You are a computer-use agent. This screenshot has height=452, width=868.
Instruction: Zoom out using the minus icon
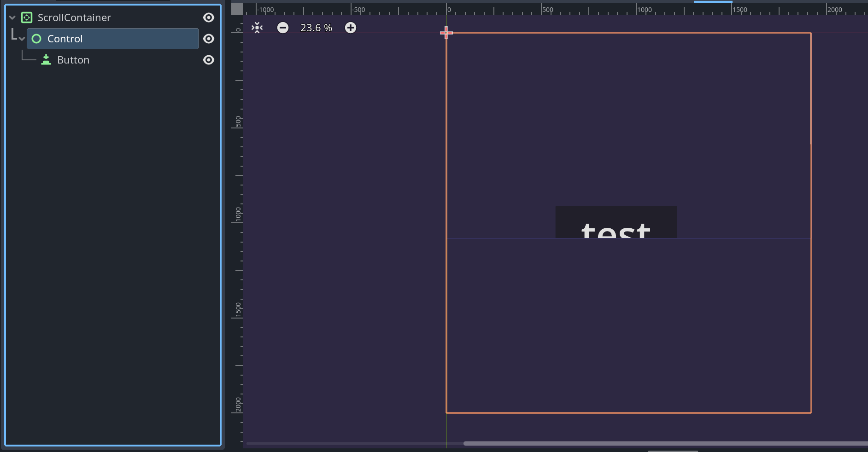[x=282, y=28]
